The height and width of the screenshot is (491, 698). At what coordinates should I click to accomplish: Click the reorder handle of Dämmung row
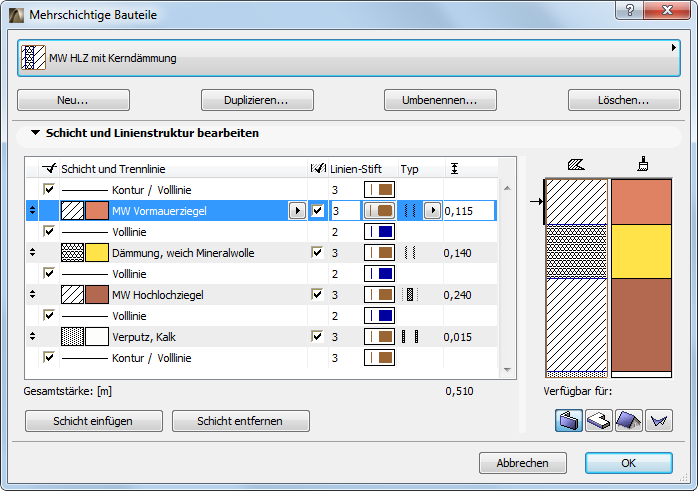tap(32, 252)
